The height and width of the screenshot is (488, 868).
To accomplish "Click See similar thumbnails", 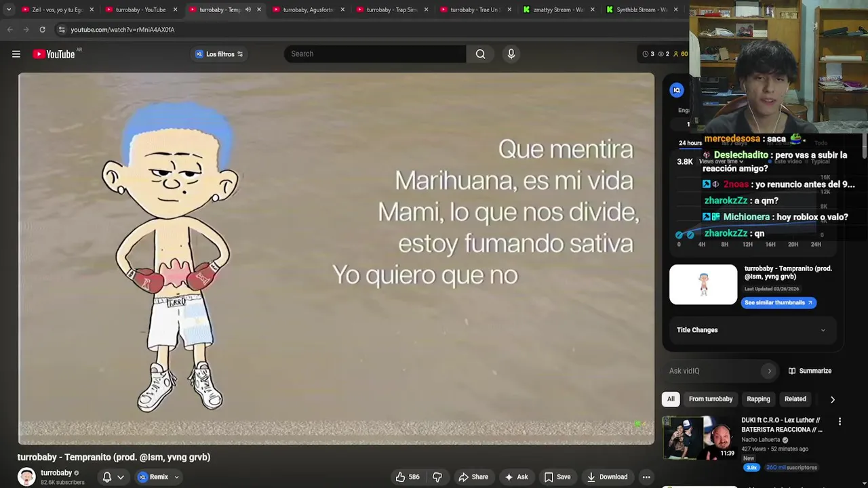I will [778, 303].
